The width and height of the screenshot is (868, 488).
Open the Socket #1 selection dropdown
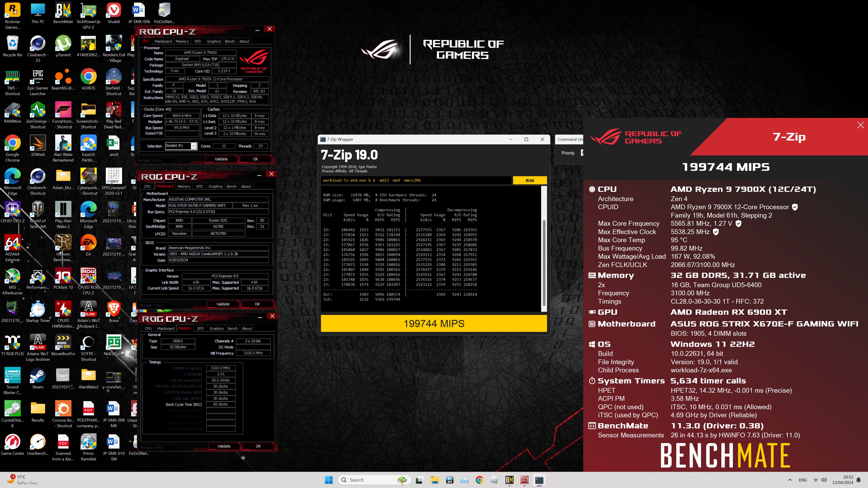click(x=181, y=146)
